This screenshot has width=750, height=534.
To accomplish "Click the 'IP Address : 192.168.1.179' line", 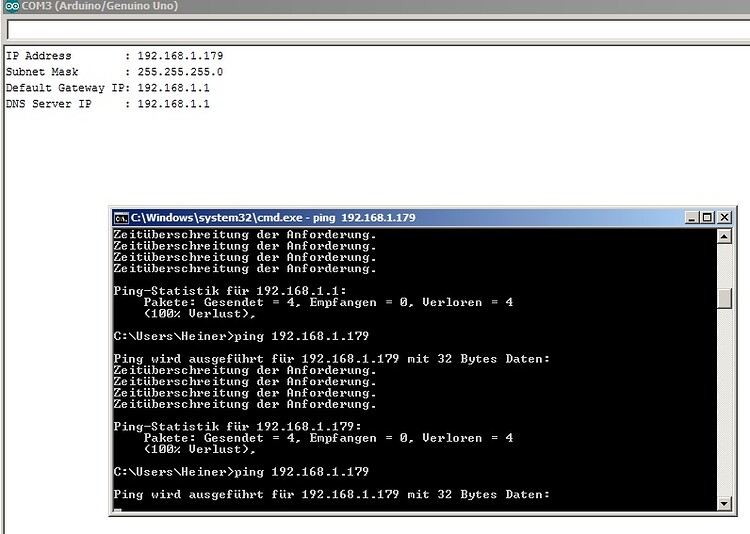I will click(x=114, y=56).
